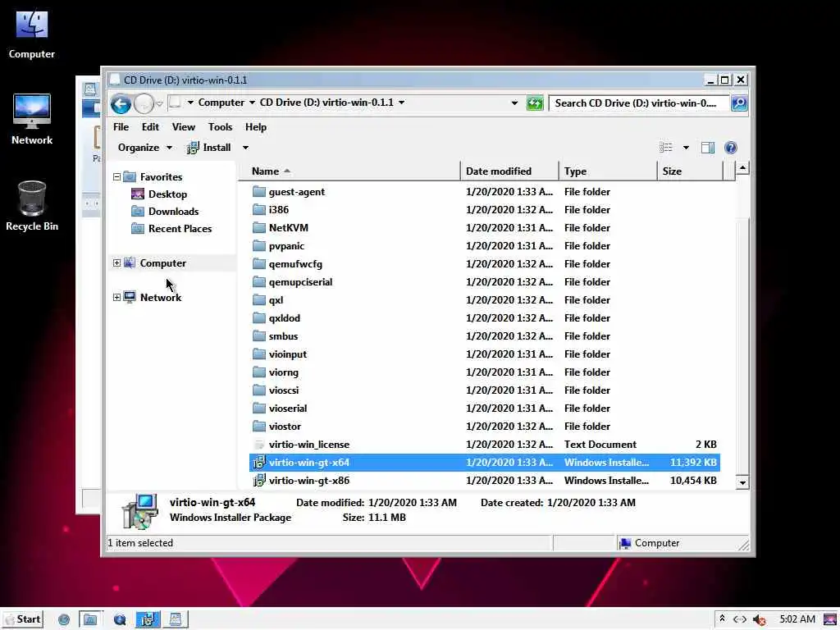Open the recent pages dropdown arrow
840x630 pixels.
tap(159, 103)
